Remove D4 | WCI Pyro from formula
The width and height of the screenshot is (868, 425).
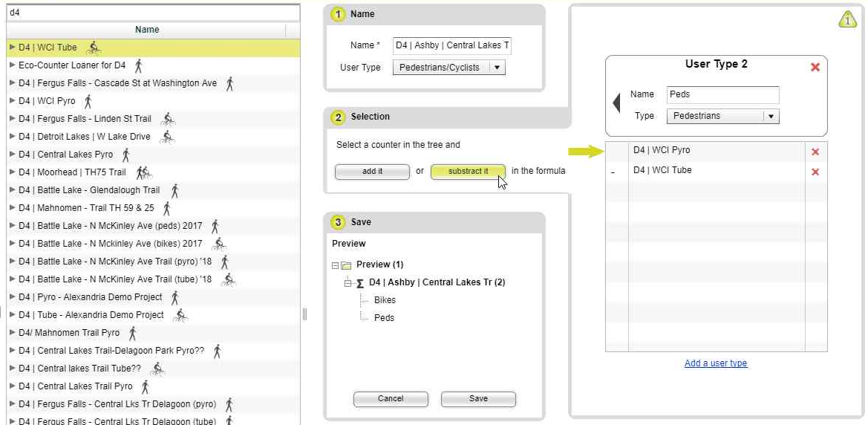(x=815, y=152)
